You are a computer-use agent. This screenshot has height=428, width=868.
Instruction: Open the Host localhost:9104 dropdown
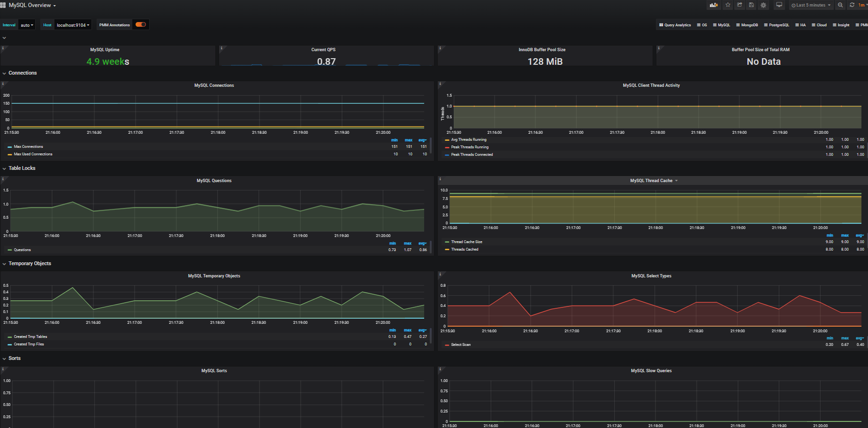pyautogui.click(x=72, y=24)
